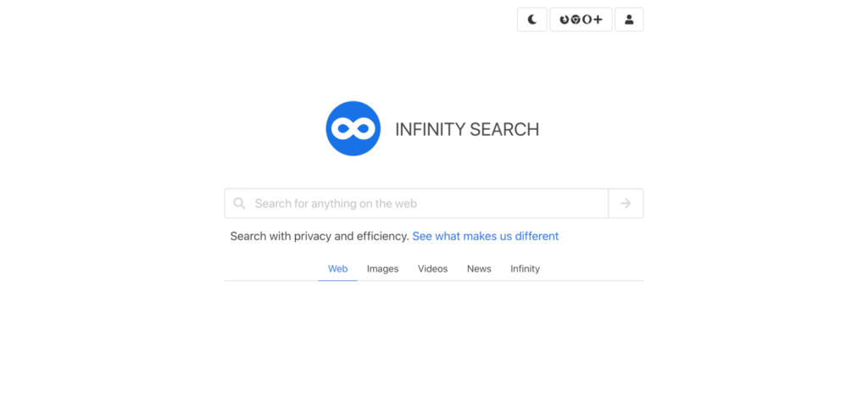Image resolution: width=868 pixels, height=415 pixels.
Task: Open the News tab
Action: tap(479, 269)
